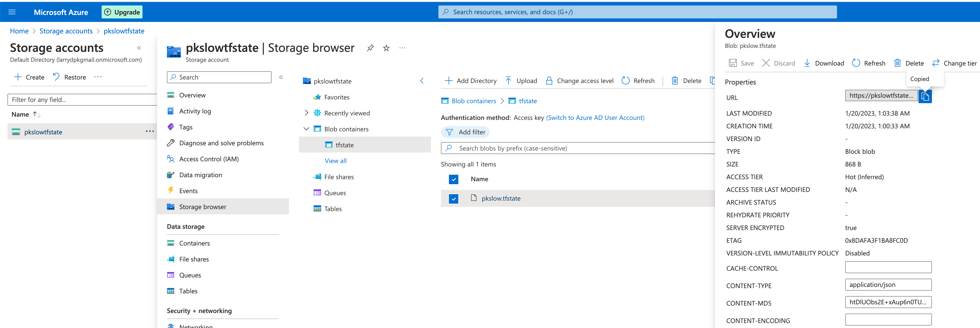
Task: Open Tags menu item
Action: point(186,127)
